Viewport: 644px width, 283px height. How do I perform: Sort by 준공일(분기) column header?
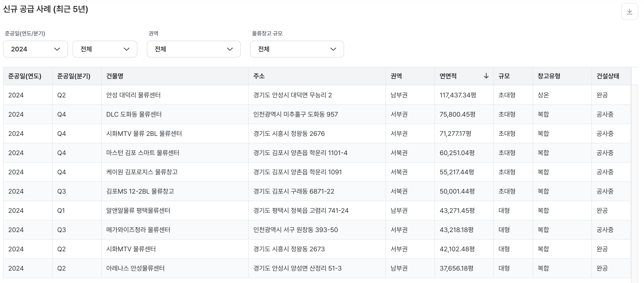[74, 76]
